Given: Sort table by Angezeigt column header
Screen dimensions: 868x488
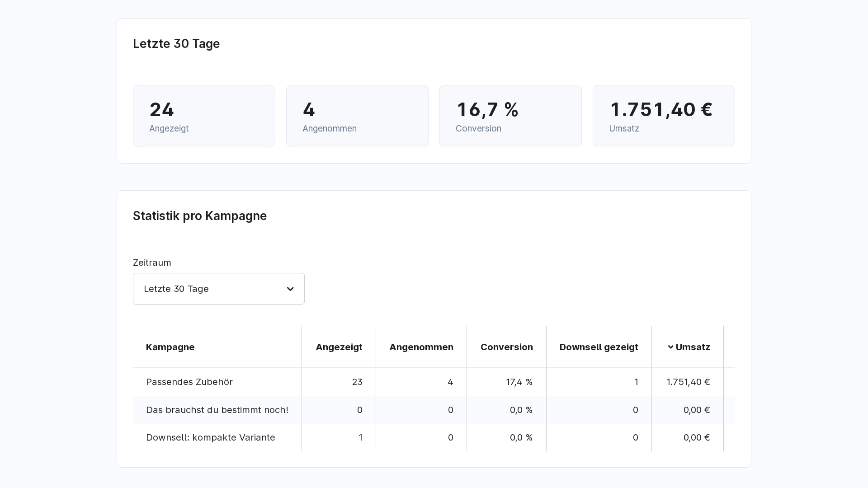Looking at the screenshot, I should (339, 347).
